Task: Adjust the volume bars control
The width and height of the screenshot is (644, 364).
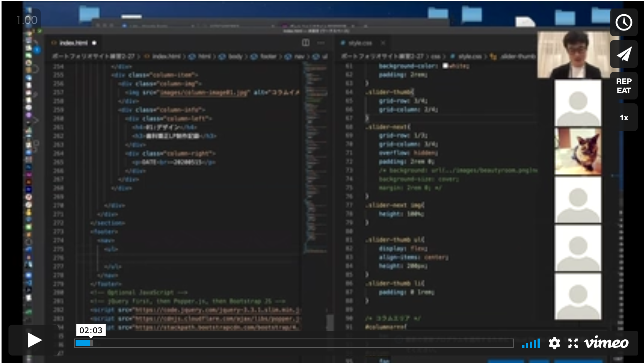Action: [531, 343]
